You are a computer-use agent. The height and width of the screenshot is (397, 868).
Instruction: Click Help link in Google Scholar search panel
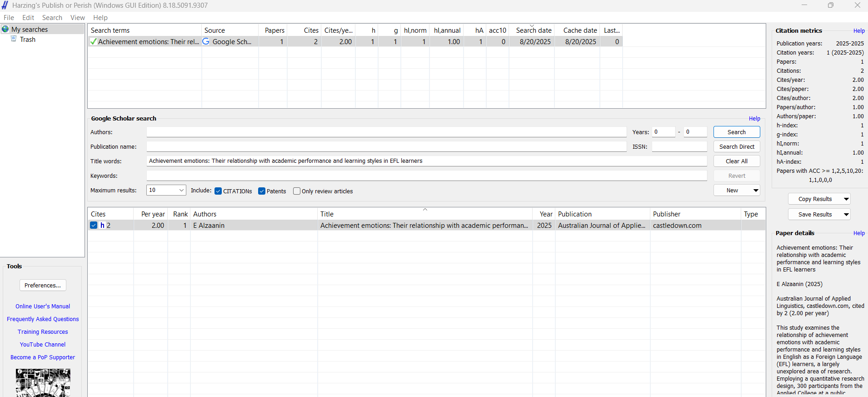[754, 119]
